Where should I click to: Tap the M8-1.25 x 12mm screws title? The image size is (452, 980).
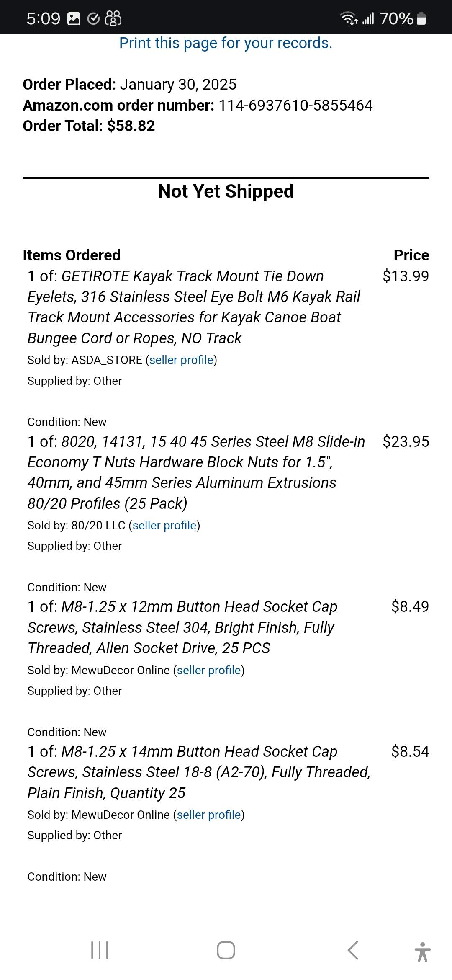182,627
